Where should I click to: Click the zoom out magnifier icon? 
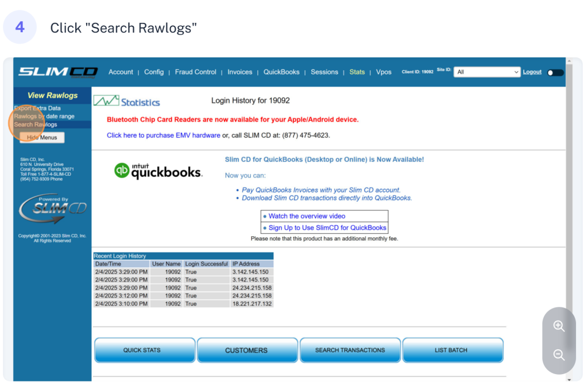point(559,355)
